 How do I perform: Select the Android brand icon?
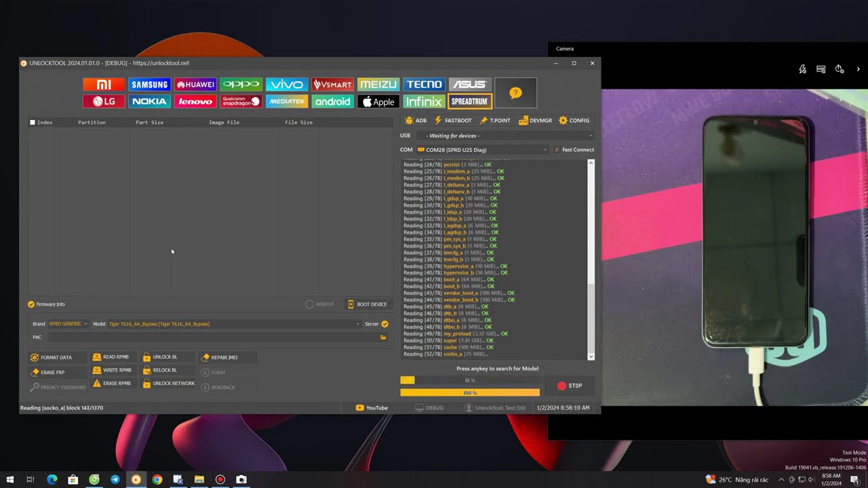[x=332, y=102]
